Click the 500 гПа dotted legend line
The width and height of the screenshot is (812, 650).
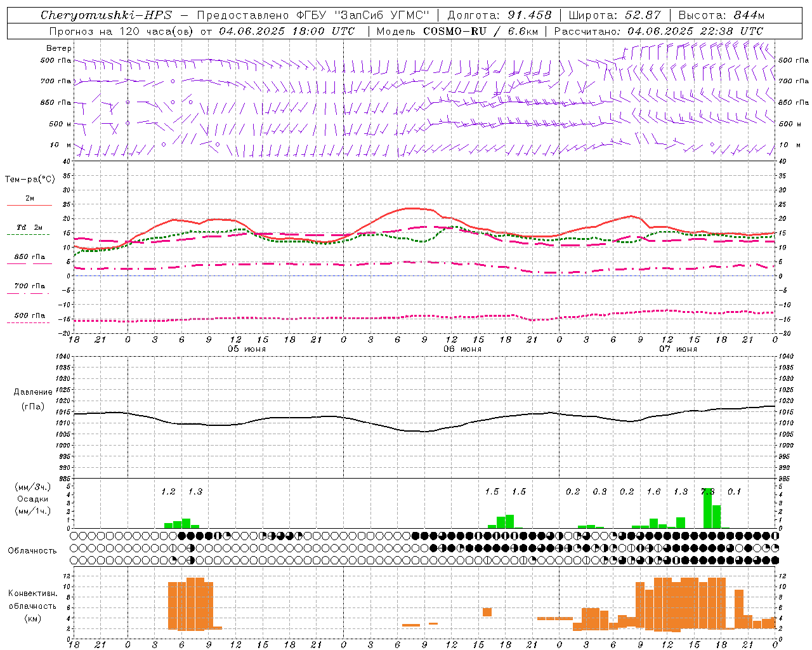click(29, 322)
